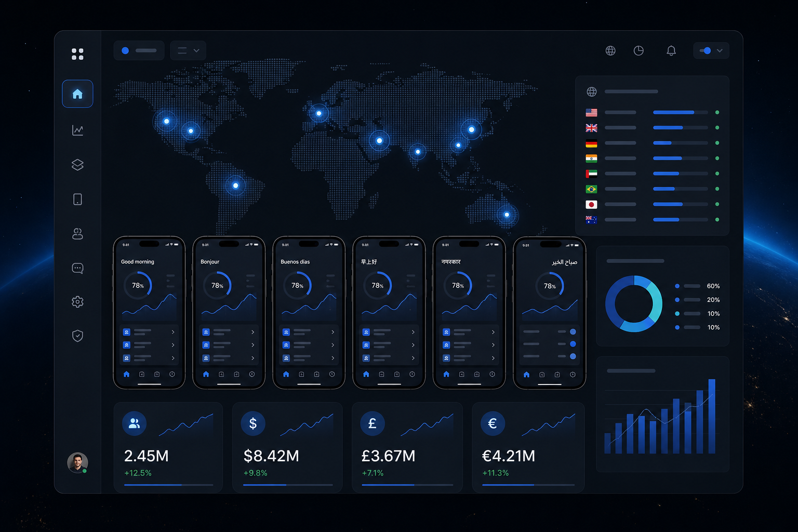The height and width of the screenshot is (532, 798).
Task: Open the $8.42M revenue stat card
Action: 287,447
